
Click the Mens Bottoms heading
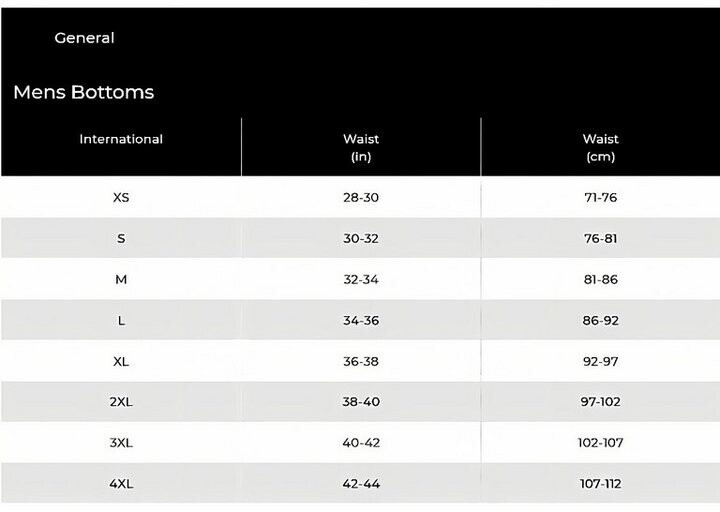tap(84, 92)
